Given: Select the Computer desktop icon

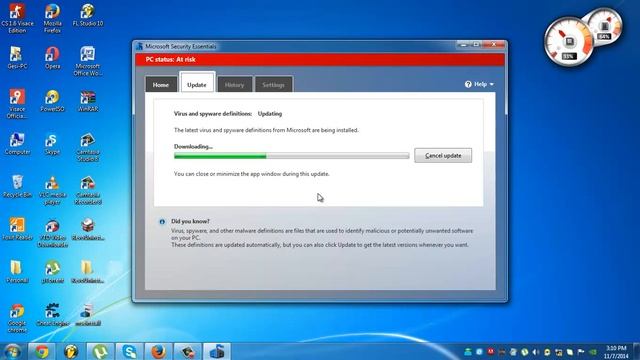Looking at the screenshot, I should (17, 144).
